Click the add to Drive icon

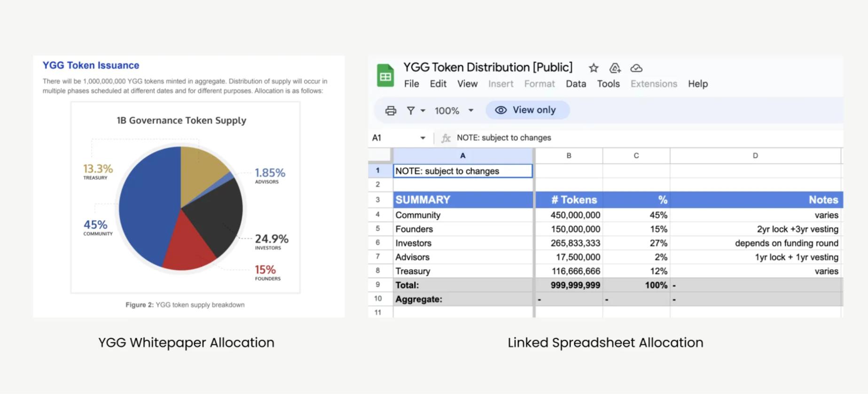click(615, 68)
